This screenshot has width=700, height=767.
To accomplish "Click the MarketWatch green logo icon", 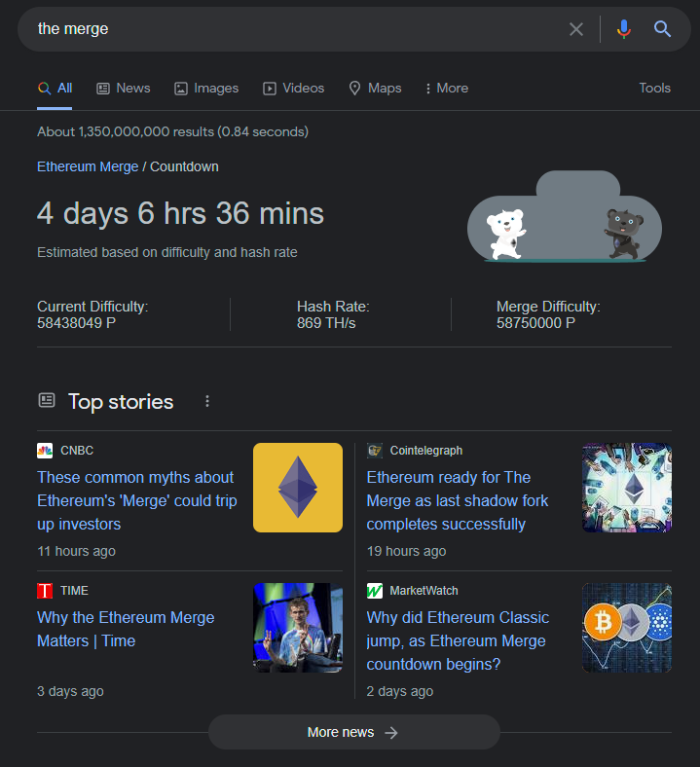I will coord(375,591).
